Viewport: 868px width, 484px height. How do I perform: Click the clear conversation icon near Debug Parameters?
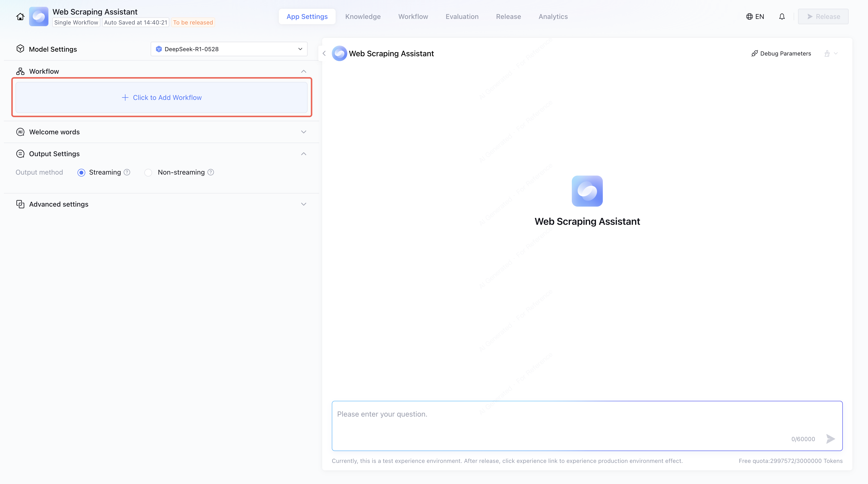click(x=827, y=53)
